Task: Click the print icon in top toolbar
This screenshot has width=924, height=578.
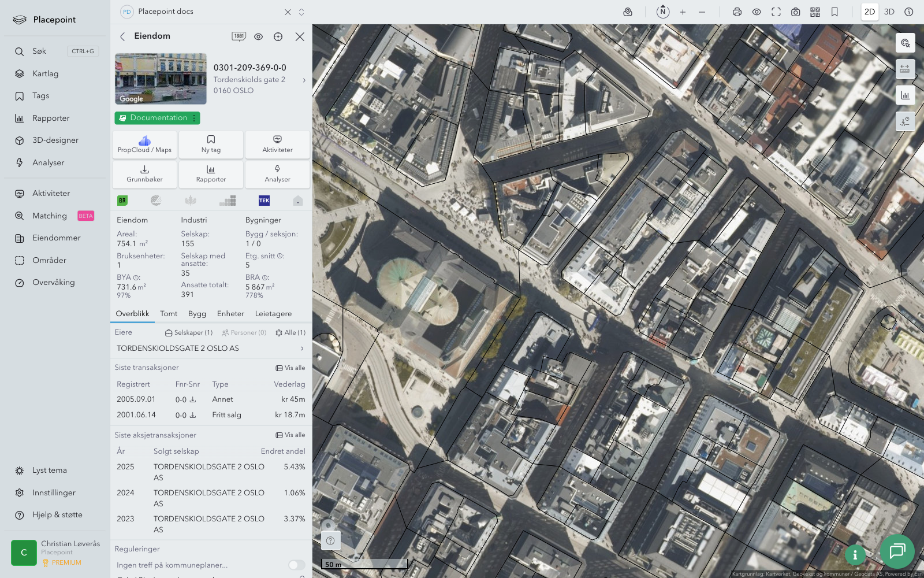Action: [737, 12]
